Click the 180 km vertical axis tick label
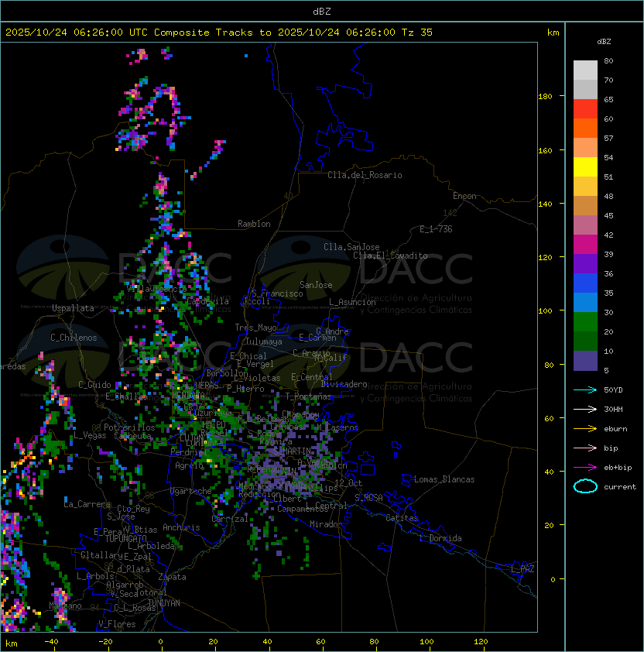This screenshot has height=652, width=644. [x=545, y=97]
